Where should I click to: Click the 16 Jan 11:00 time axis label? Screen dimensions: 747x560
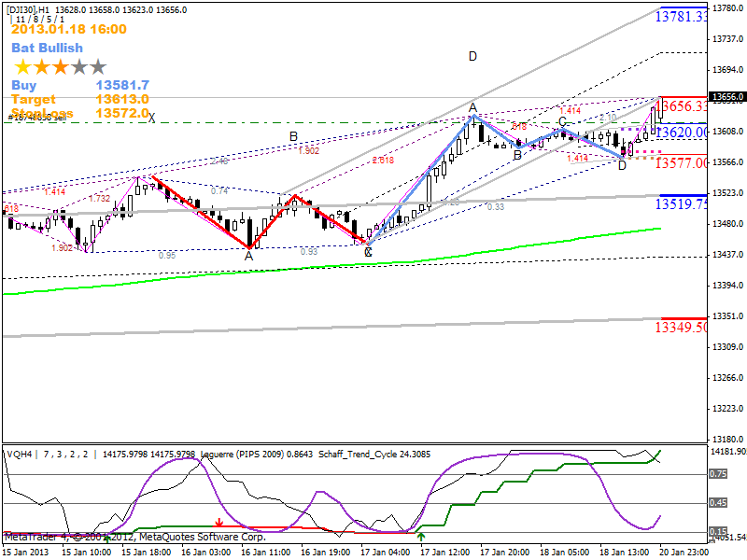(266, 553)
